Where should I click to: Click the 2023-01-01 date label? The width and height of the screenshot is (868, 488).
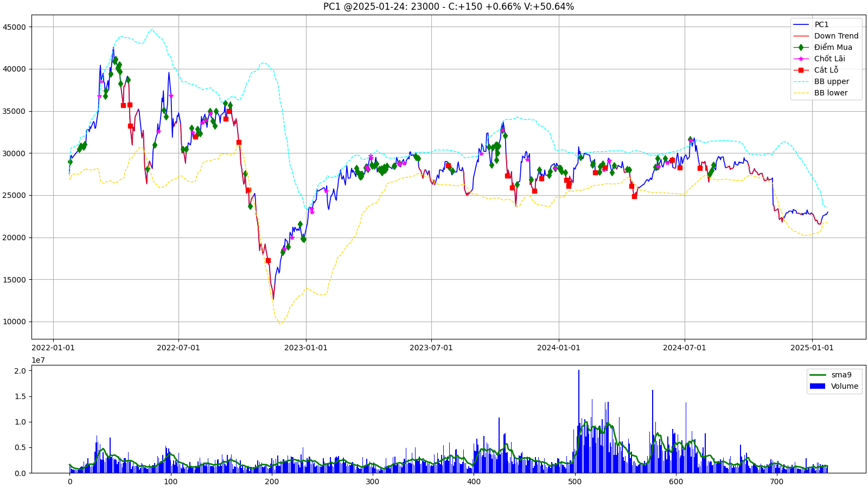click(306, 348)
